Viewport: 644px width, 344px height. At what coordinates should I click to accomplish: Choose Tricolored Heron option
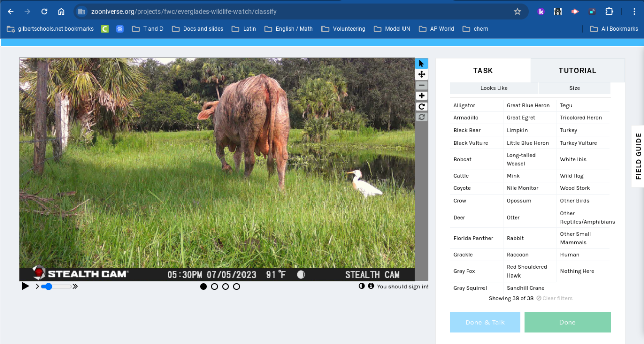583,117
